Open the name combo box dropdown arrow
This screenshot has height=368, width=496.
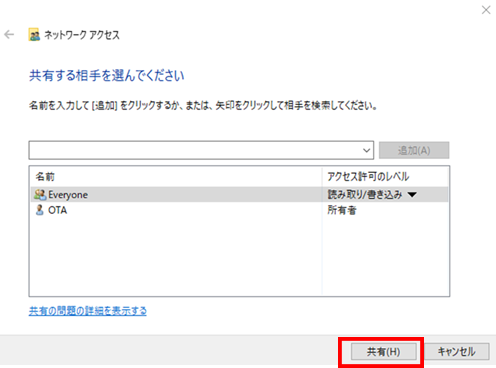[366, 150]
